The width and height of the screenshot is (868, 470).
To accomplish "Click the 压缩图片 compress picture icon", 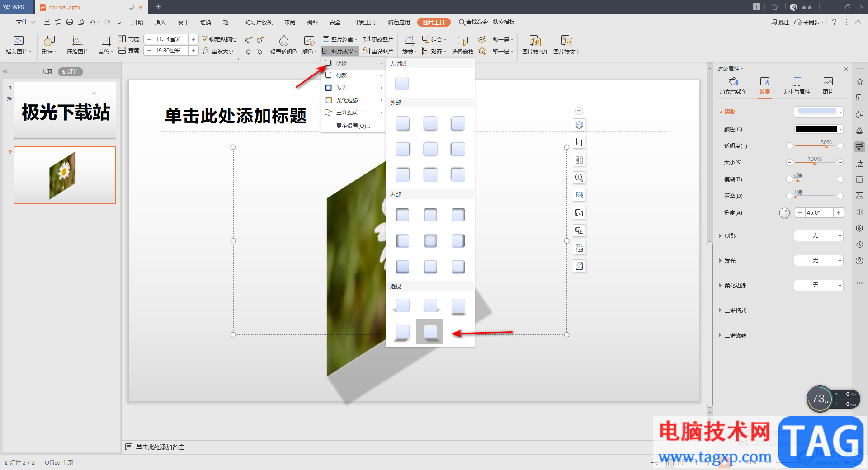I will tap(78, 41).
